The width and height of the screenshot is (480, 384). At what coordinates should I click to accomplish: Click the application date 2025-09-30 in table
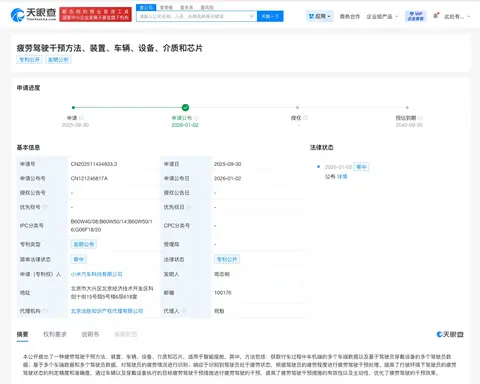pos(228,164)
